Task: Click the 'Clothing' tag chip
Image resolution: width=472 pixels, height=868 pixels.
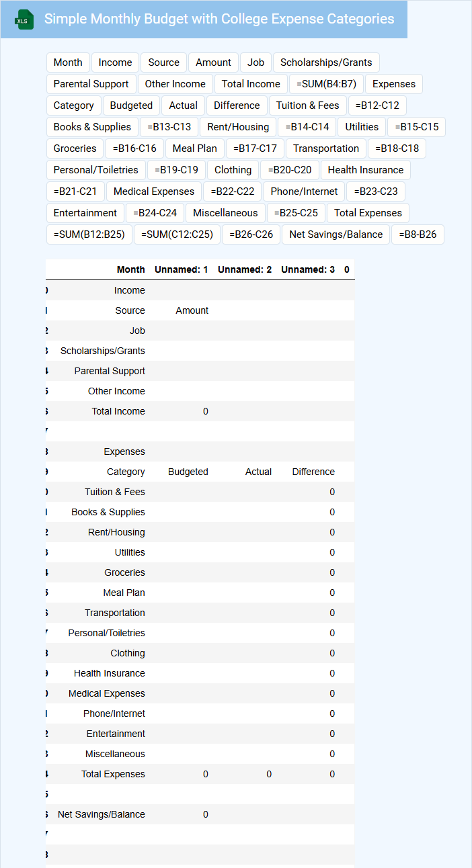Action: tap(233, 170)
